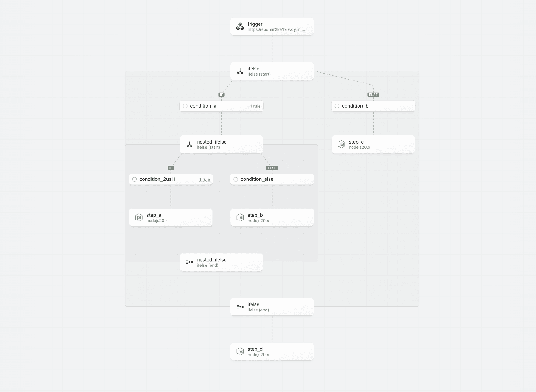
Task: Click the ifelse end merge icon
Action: pos(240,307)
